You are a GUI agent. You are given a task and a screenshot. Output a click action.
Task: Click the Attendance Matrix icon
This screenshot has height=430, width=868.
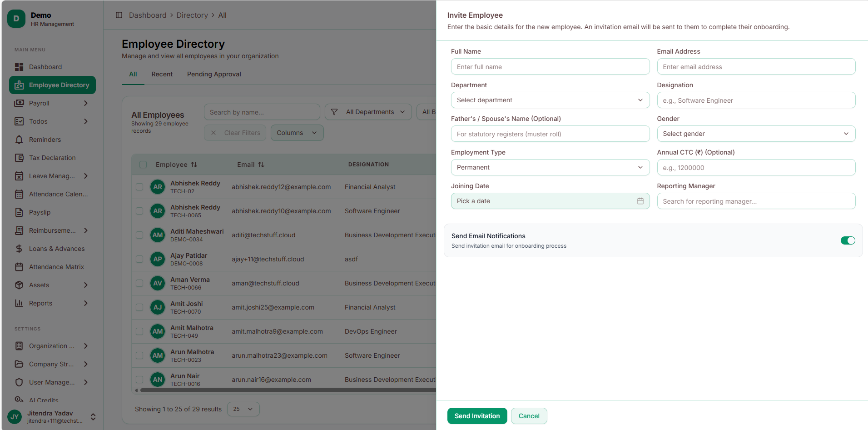(x=19, y=267)
